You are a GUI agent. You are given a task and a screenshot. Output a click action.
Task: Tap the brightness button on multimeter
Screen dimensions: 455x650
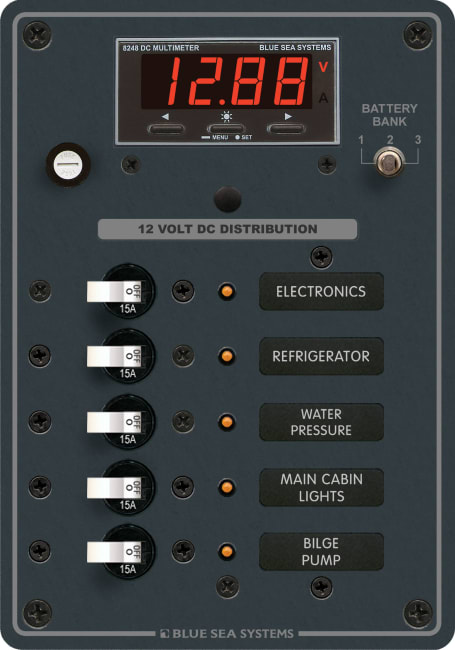[x=226, y=129]
